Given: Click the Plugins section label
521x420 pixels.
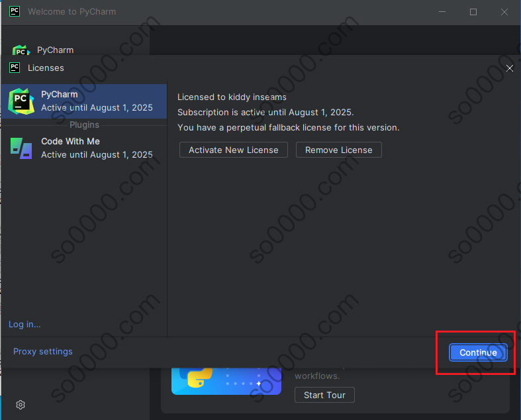Looking at the screenshot, I should point(84,125).
